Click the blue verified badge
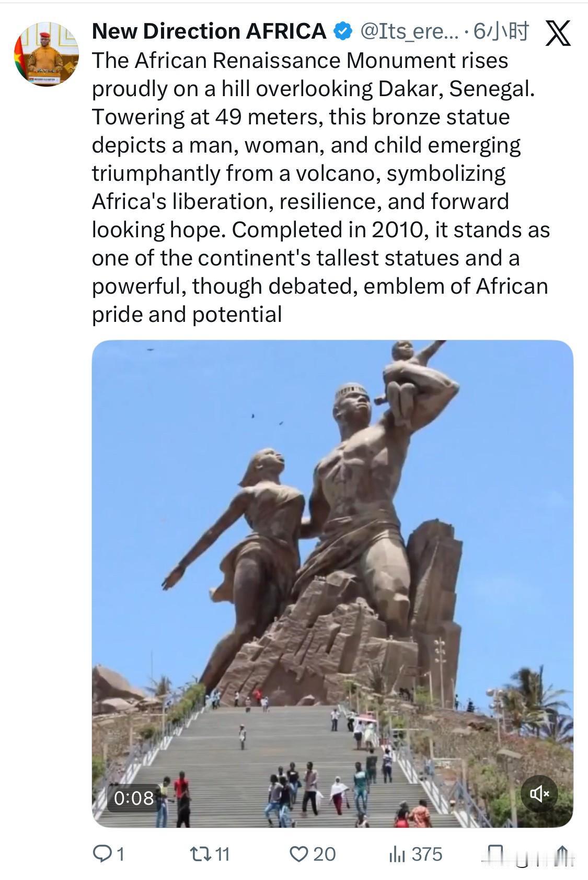The image size is (588, 880). pos(343,32)
